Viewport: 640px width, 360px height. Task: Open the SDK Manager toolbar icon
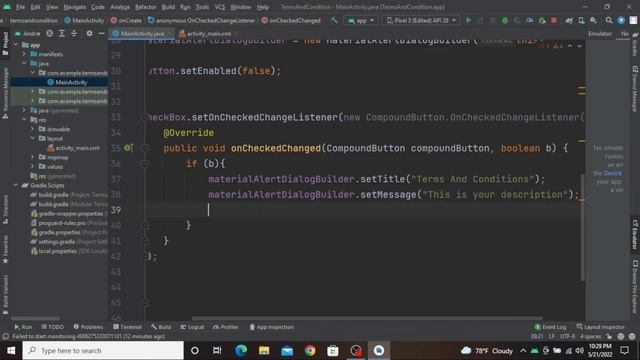(593, 20)
